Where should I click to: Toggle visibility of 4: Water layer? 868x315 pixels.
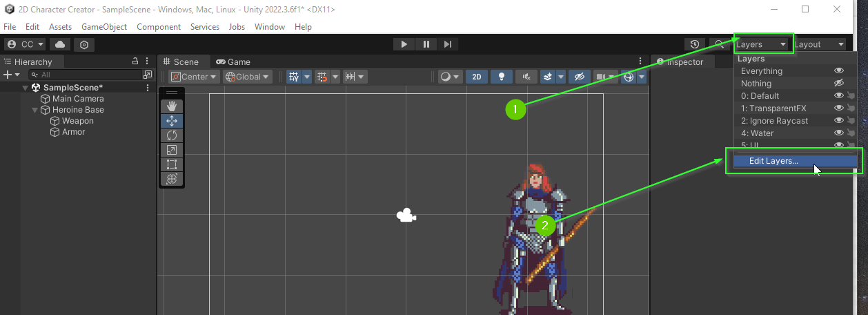click(839, 133)
